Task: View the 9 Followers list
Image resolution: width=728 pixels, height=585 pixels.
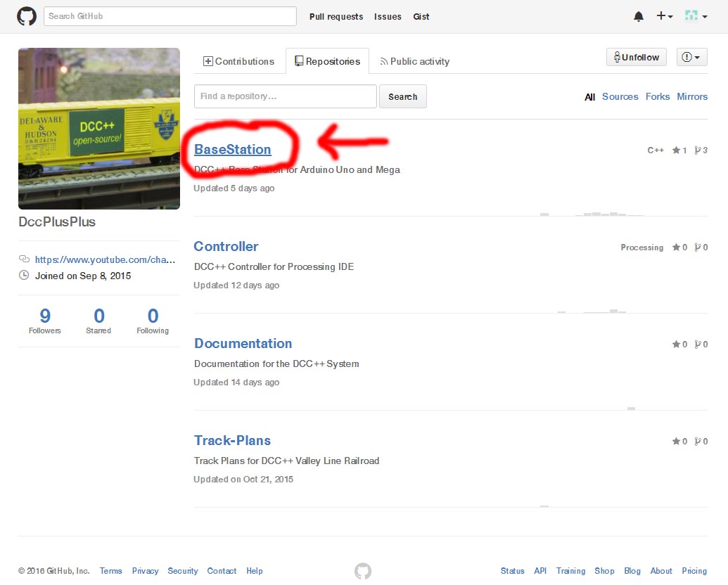Action: [x=44, y=321]
